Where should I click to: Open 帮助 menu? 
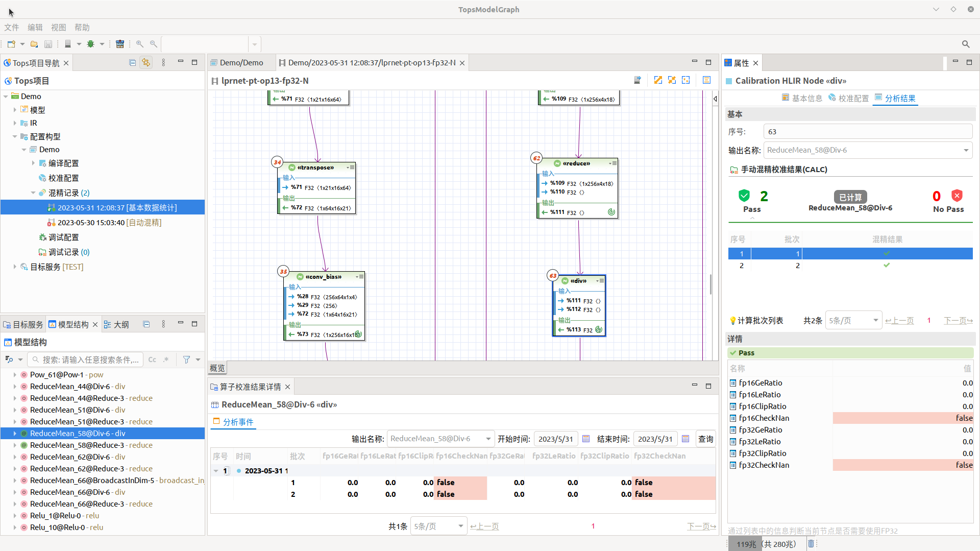pos(82,28)
